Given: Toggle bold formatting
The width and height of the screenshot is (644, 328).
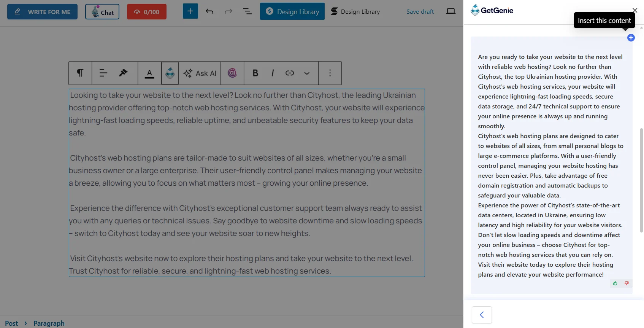Looking at the screenshot, I should coord(255,73).
